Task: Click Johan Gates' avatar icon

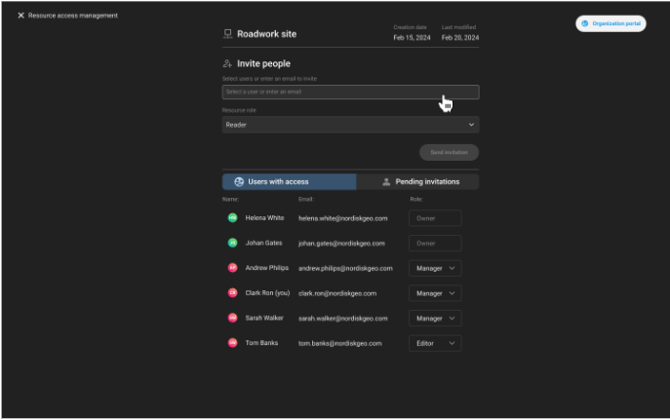Action: tap(233, 243)
